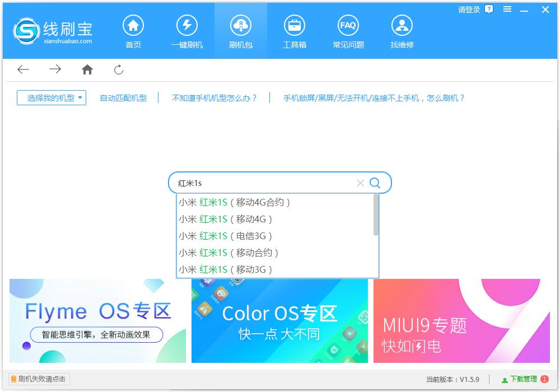
Task: Clear the search box with the X icon
Action: pyautogui.click(x=360, y=183)
